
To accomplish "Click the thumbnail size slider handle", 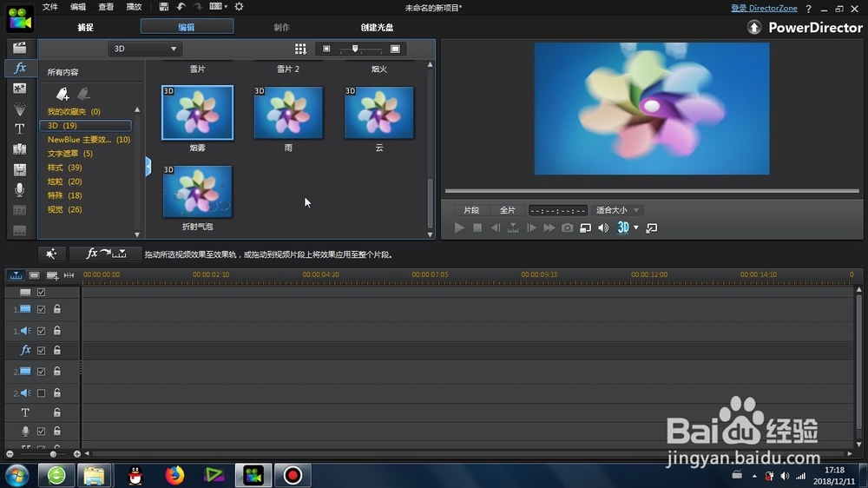I will [x=355, y=49].
